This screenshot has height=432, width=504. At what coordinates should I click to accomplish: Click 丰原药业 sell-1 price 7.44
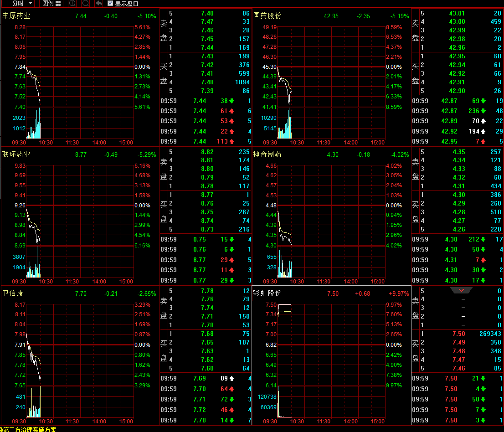(x=207, y=47)
